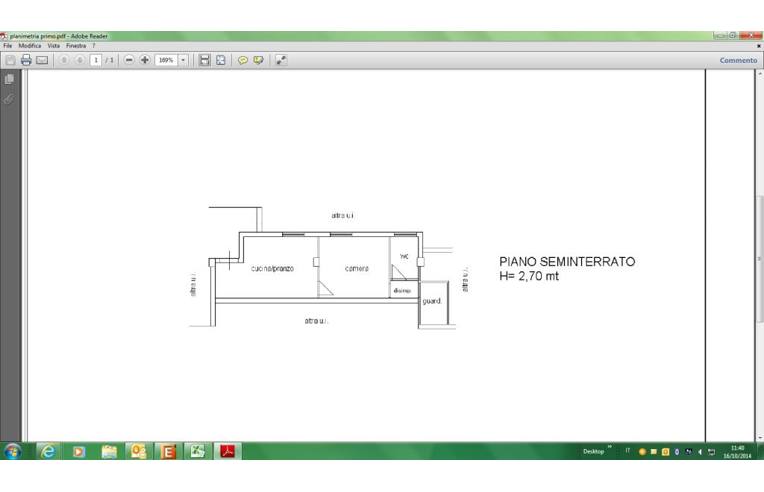Viewport: 764px width, 492px height.
Task: Toggle fit one full page view
Action: click(221, 60)
